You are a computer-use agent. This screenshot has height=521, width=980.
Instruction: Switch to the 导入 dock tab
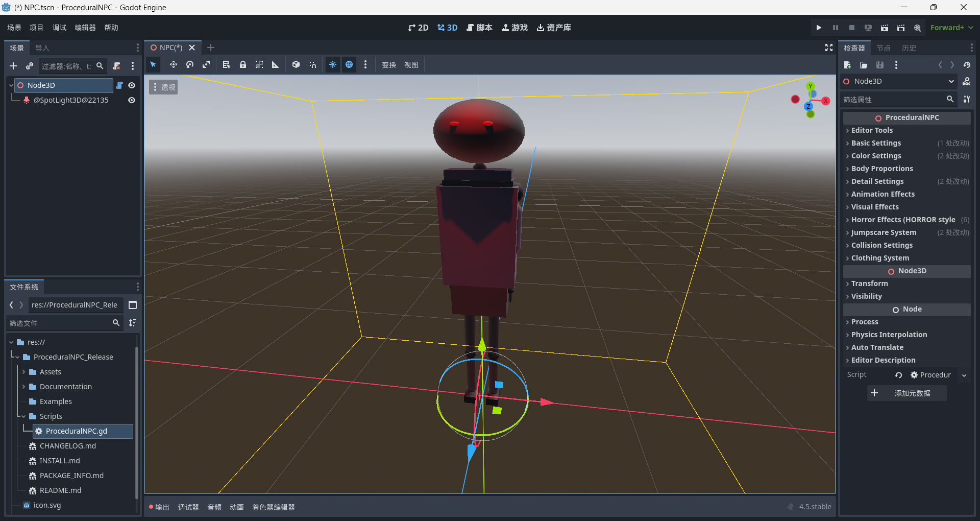tap(42, 48)
